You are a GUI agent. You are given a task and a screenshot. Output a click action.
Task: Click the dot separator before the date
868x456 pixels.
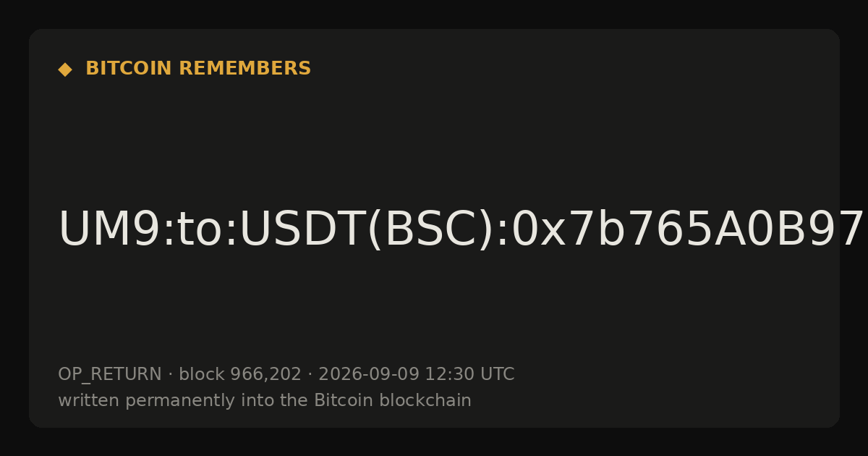pos(310,375)
